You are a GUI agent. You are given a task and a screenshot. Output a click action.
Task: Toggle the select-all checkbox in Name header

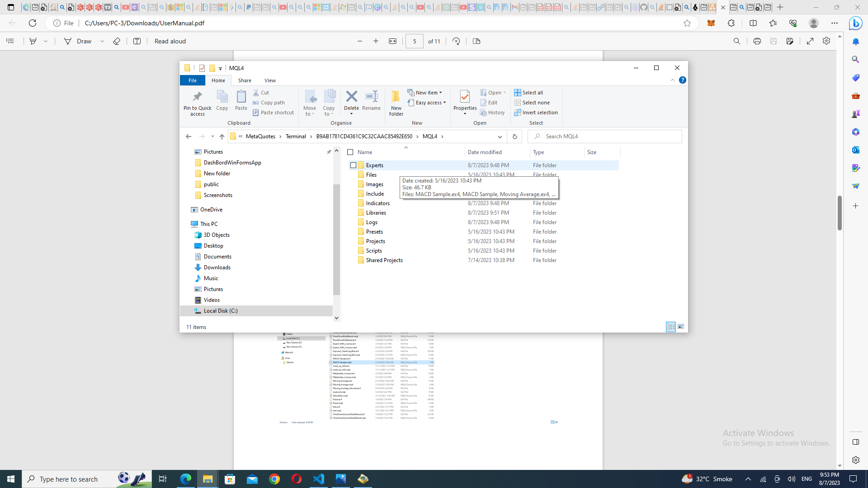[350, 152]
